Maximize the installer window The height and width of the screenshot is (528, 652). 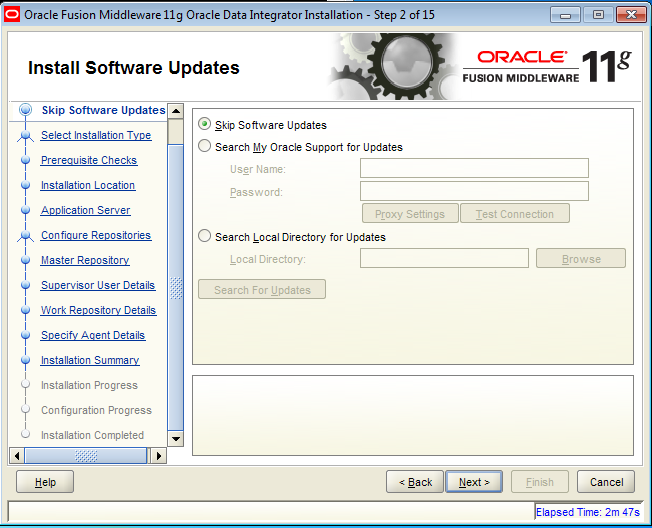[x=598, y=15]
